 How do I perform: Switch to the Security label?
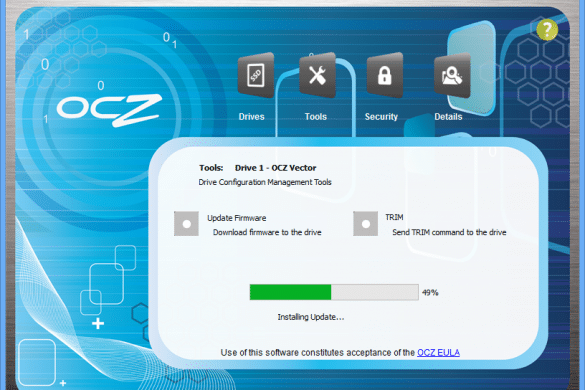coord(381,117)
